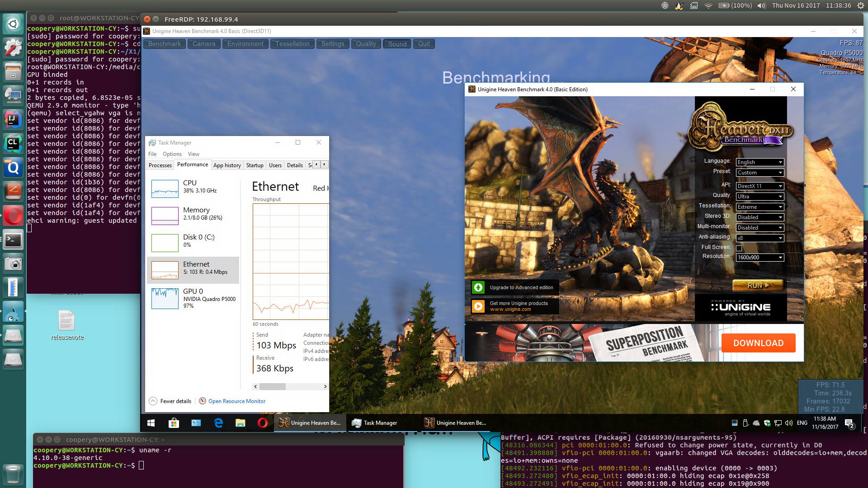868x488 pixels.
Task: Open Windows Start menu in taskbar
Action: [151, 423]
